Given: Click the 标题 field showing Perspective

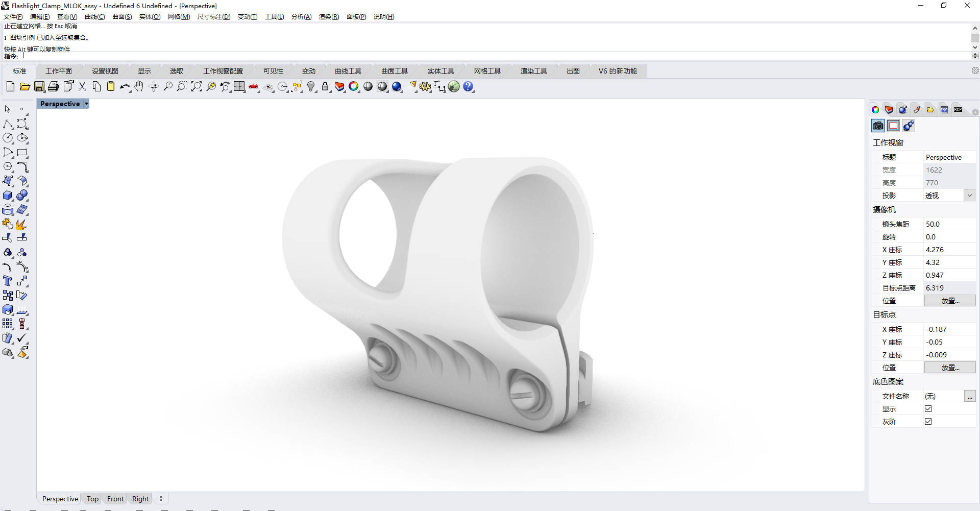Looking at the screenshot, I should point(949,157).
